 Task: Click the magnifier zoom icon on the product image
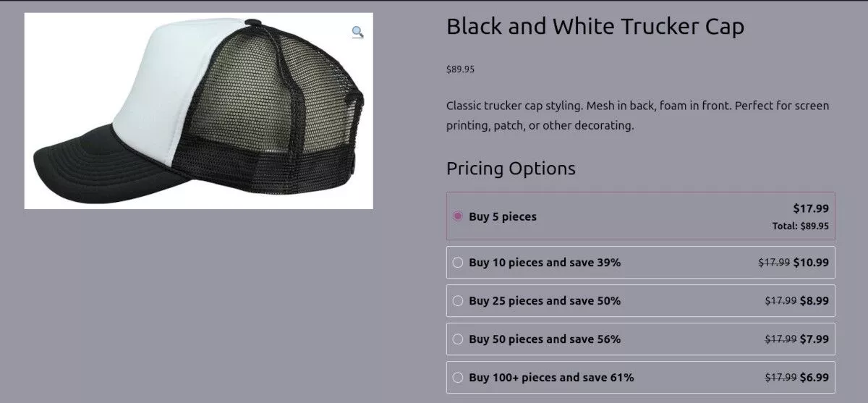(357, 32)
